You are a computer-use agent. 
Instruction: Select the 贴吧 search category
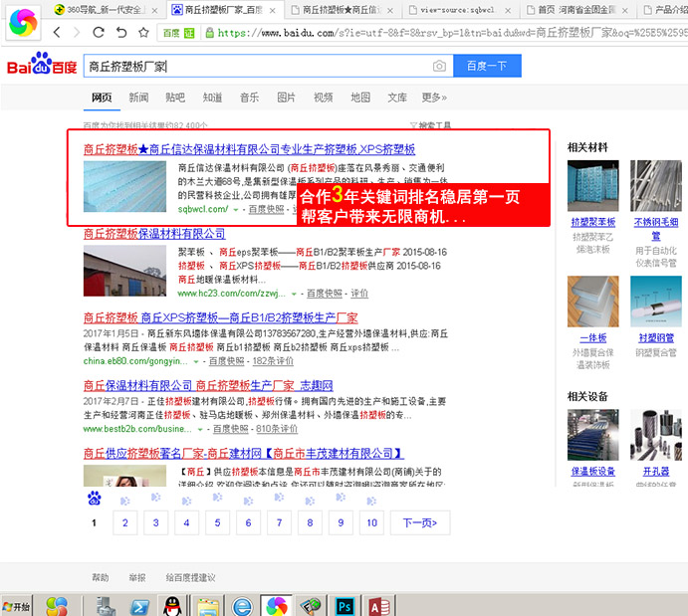(x=175, y=98)
